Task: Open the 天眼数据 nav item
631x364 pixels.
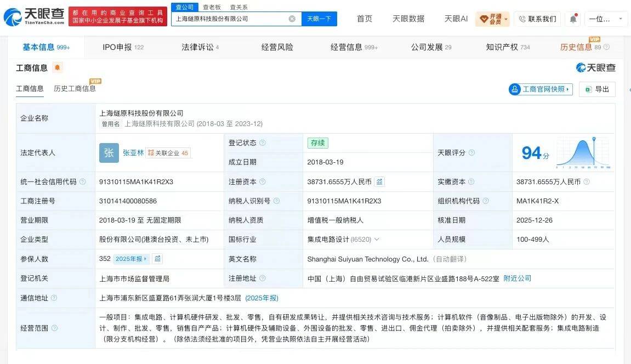Action: point(408,19)
